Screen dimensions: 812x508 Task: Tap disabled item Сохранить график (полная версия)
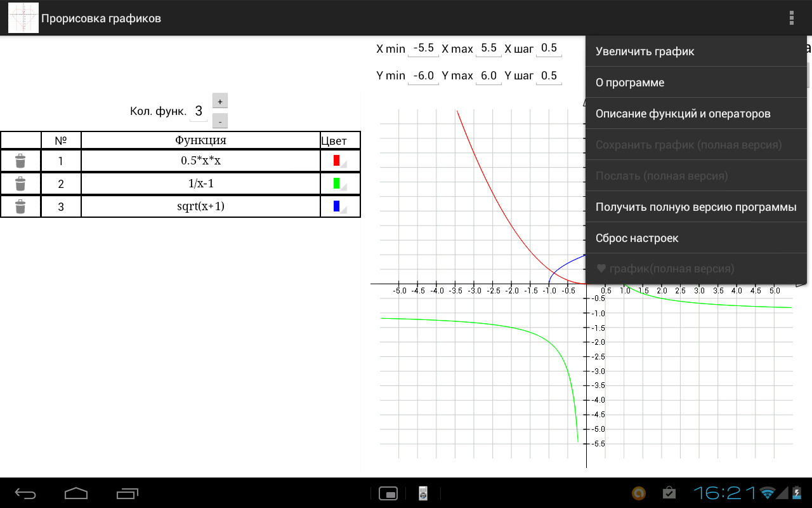tap(696, 145)
